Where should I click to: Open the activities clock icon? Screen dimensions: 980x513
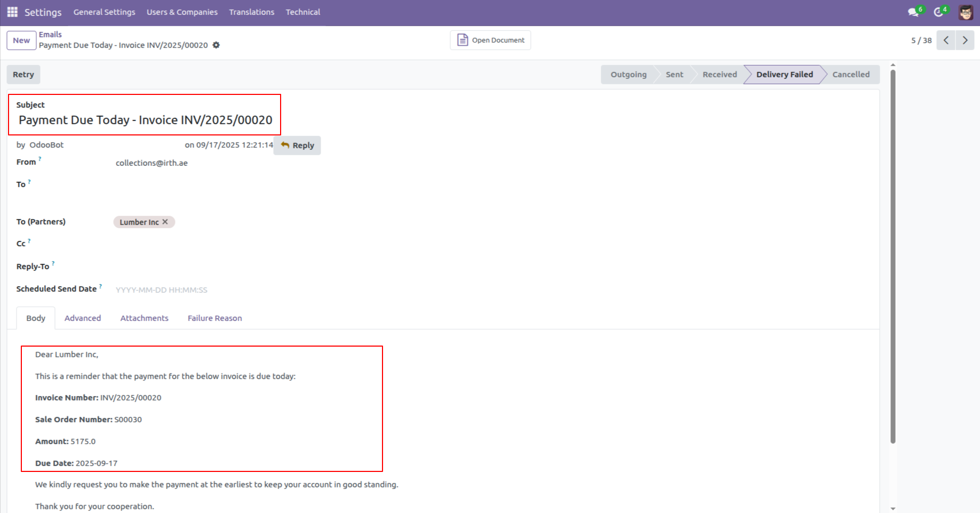(939, 12)
